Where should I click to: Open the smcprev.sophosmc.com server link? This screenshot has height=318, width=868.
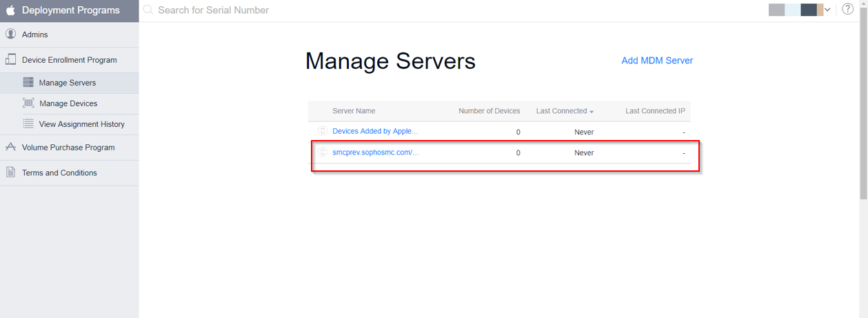coord(375,152)
